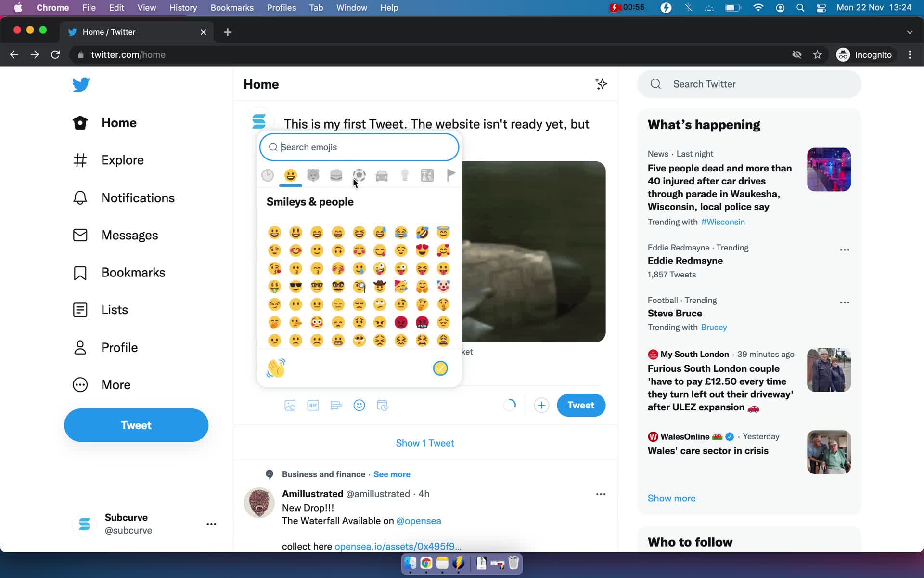Insert the grinning face emoji
Screen dimensions: 924x578
tap(274, 233)
